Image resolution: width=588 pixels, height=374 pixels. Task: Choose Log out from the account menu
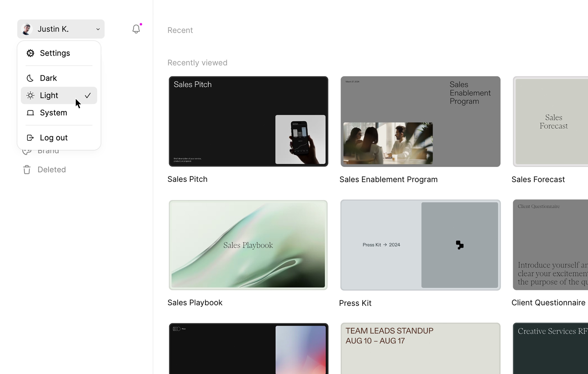pos(53,137)
